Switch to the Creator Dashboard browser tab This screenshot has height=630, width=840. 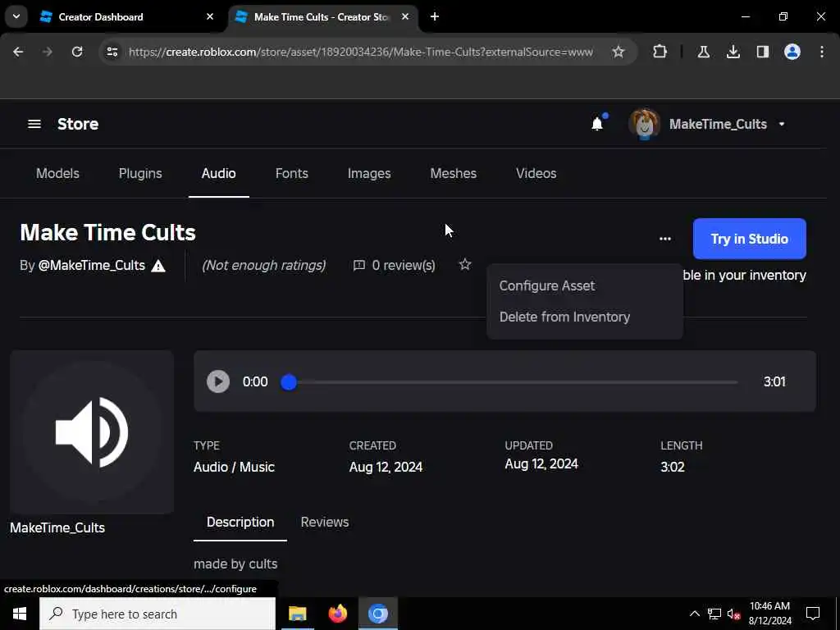coord(129,16)
